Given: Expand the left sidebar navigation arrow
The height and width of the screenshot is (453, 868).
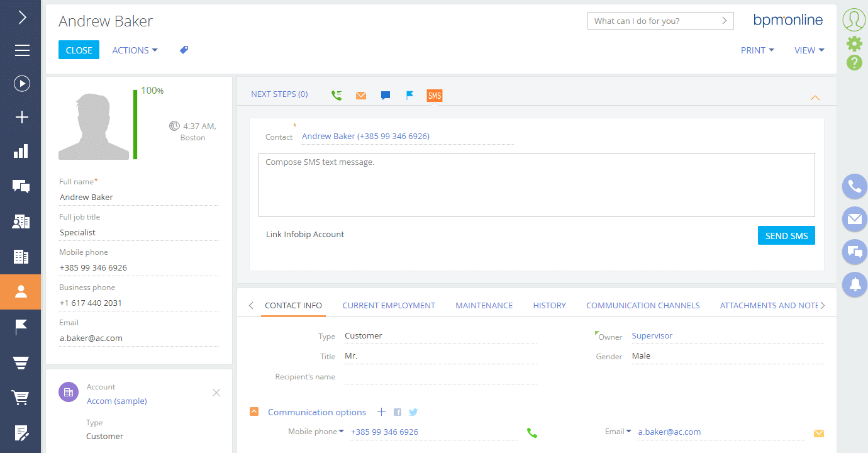Looking at the screenshot, I should [x=22, y=17].
